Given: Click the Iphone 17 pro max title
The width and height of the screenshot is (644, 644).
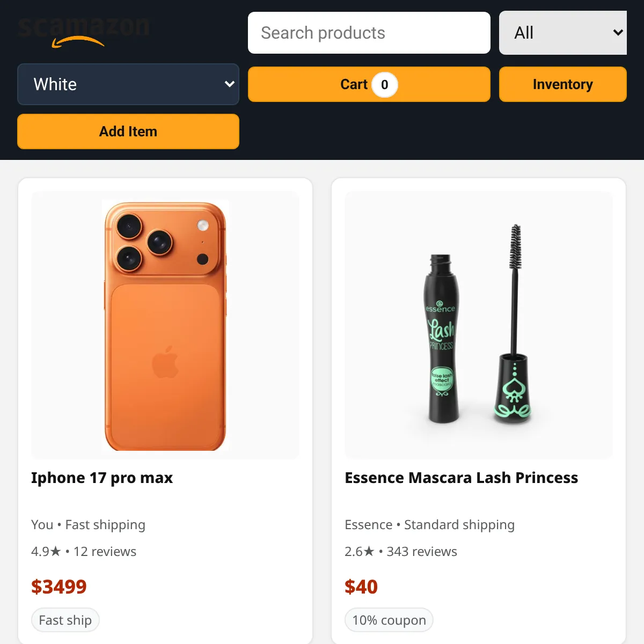Looking at the screenshot, I should click(x=102, y=478).
